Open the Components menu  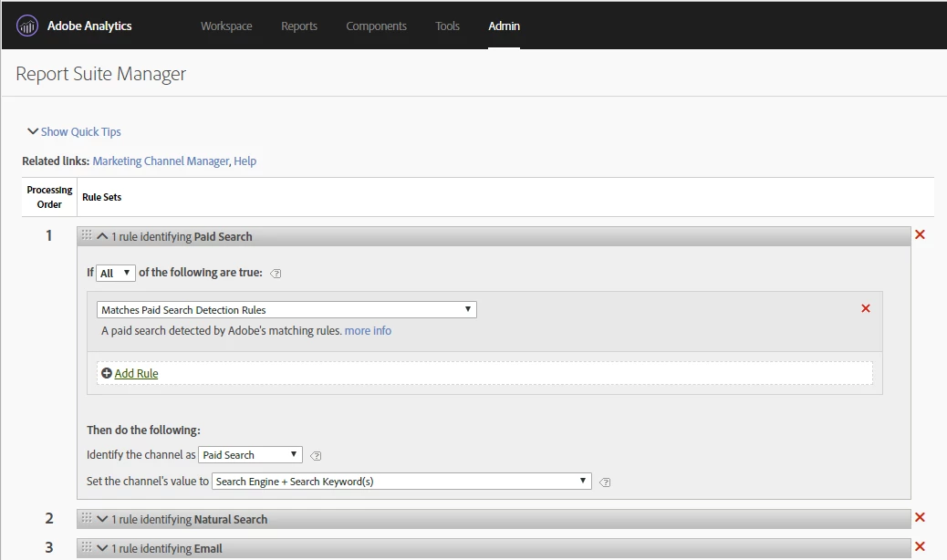376,26
